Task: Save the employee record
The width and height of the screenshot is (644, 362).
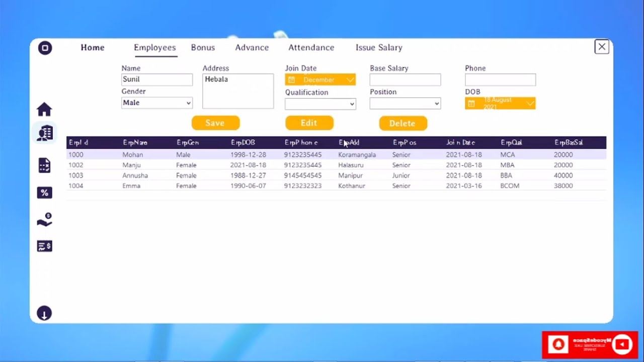Action: point(215,123)
